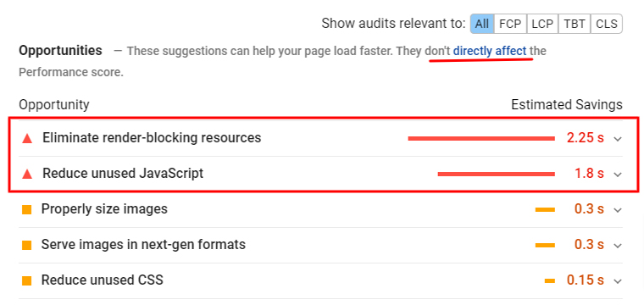
Task: Click the Opportunities section heading
Action: pos(60,51)
